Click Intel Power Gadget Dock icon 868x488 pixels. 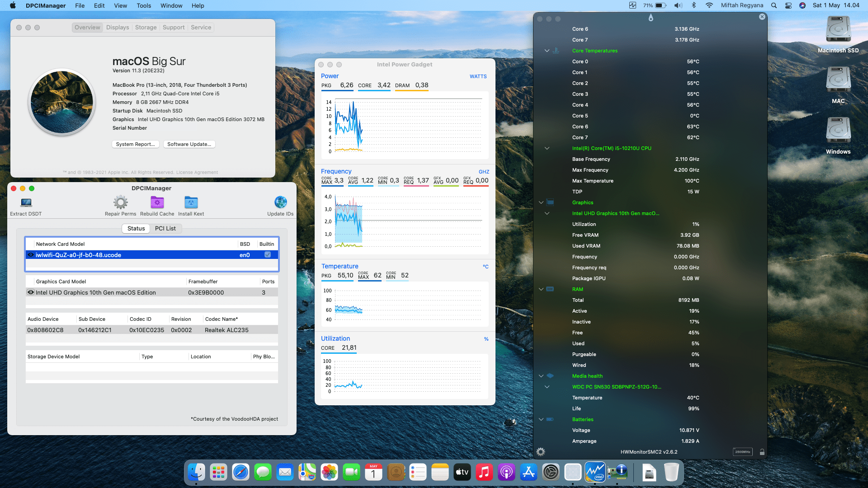click(x=595, y=472)
